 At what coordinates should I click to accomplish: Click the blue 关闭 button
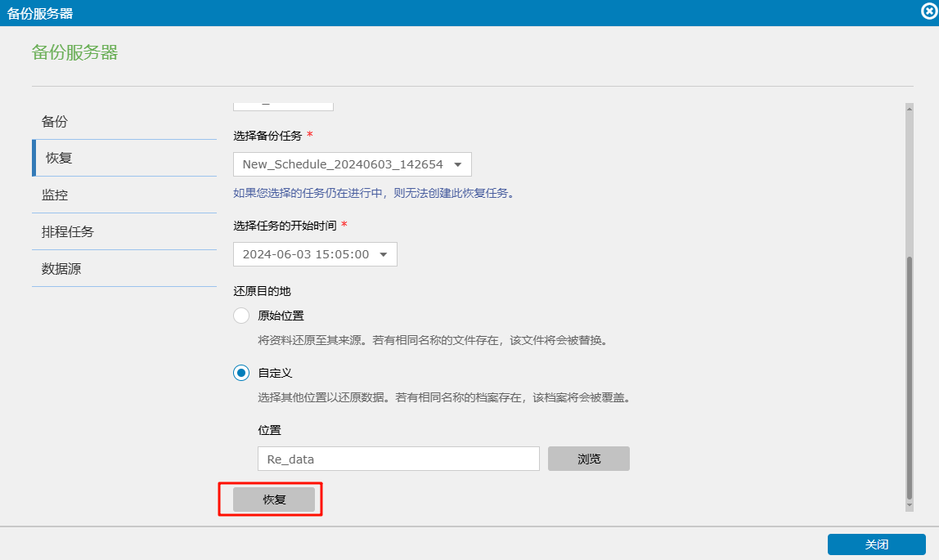(x=876, y=544)
